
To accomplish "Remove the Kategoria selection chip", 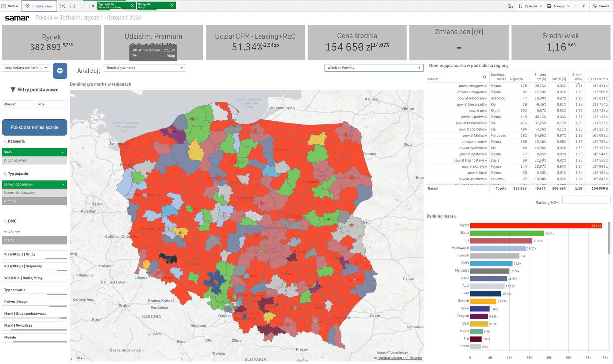I will (x=172, y=5).
